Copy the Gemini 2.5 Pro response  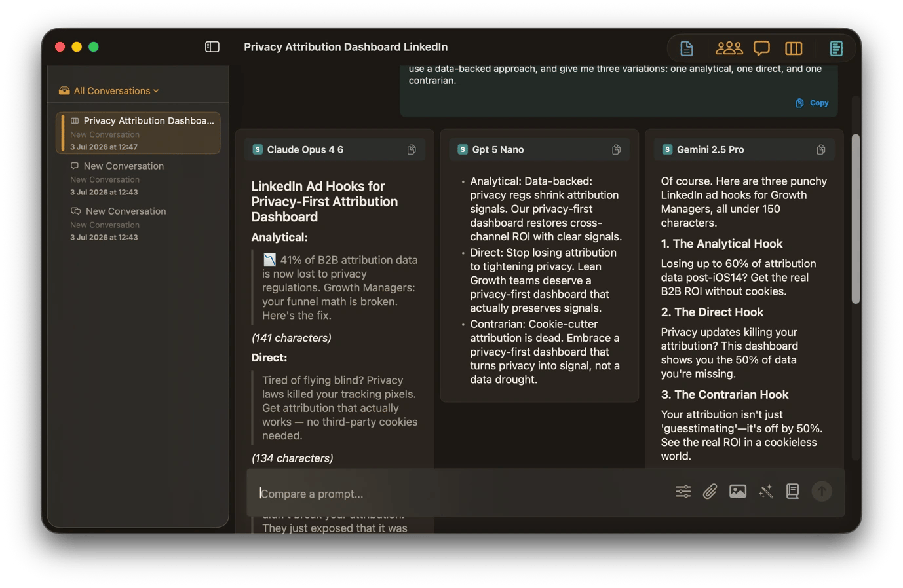pos(820,149)
